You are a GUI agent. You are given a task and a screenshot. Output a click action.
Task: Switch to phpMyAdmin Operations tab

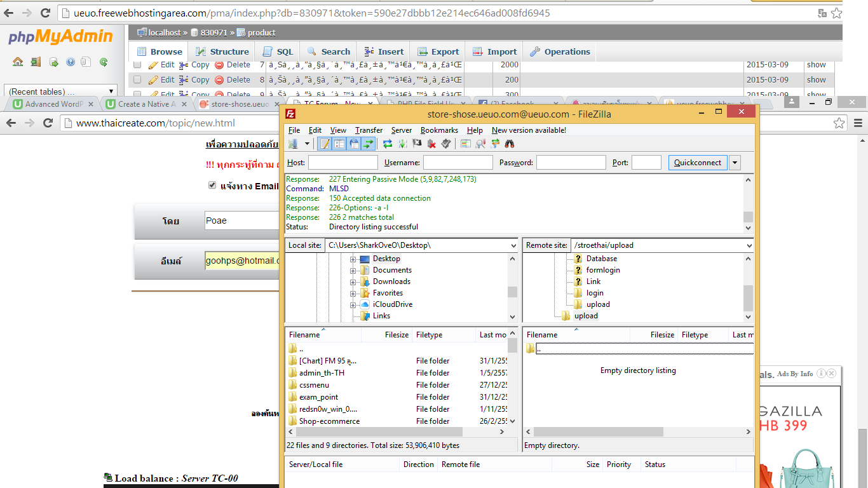[x=560, y=52]
